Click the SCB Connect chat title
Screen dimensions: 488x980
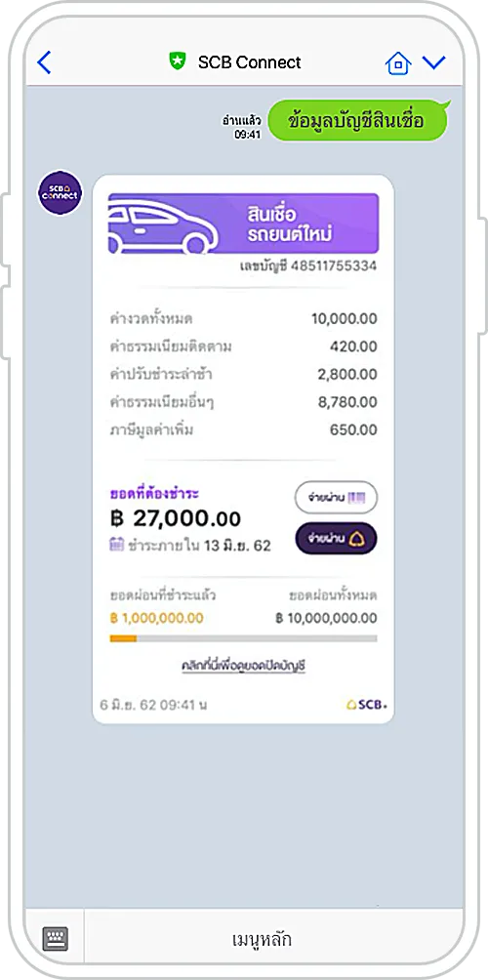[x=249, y=62]
